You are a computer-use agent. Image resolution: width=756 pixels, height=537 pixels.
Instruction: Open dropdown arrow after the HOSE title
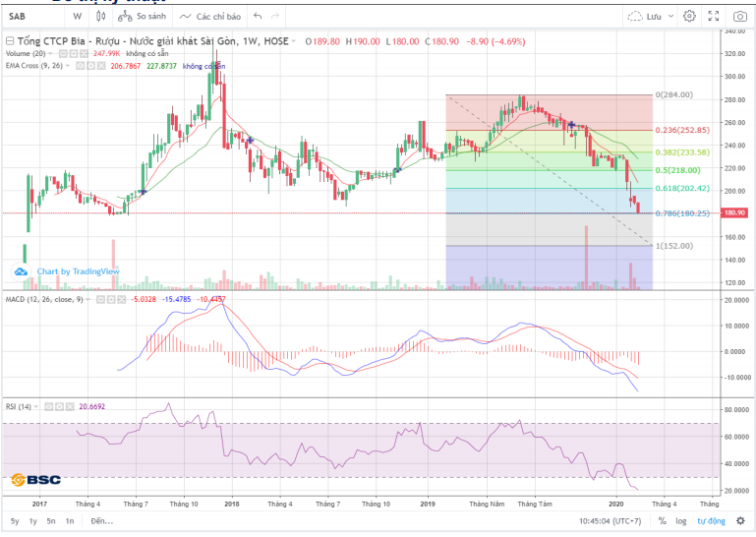(294, 41)
